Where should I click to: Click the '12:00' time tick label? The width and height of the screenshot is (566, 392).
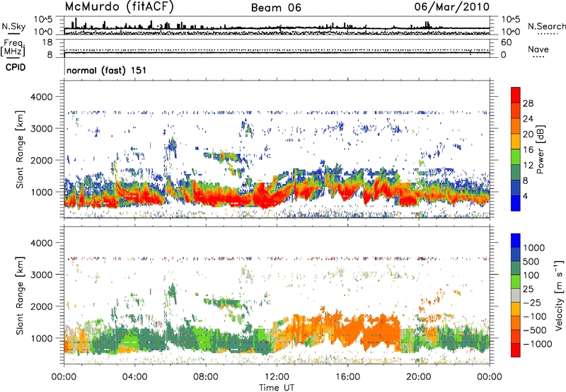tap(277, 377)
